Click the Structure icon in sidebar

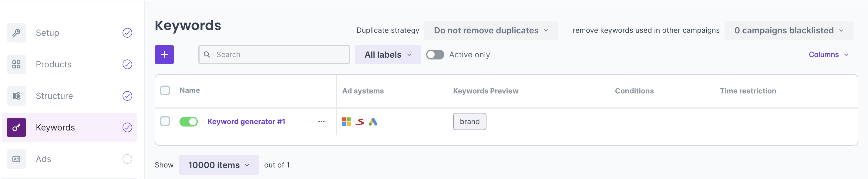pyautogui.click(x=16, y=96)
